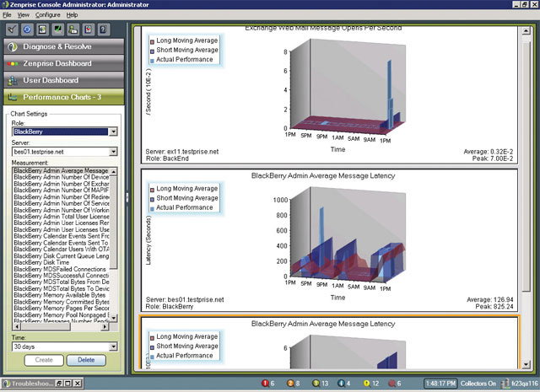540x392 pixels.
Task: Open the Role dropdown showing BlackBerry
Action: 113,132
